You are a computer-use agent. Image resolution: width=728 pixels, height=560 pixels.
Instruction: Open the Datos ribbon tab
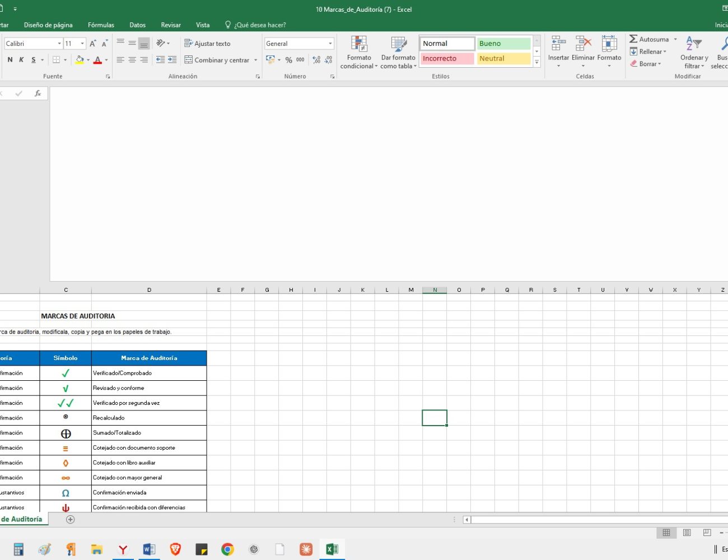[x=137, y=25]
